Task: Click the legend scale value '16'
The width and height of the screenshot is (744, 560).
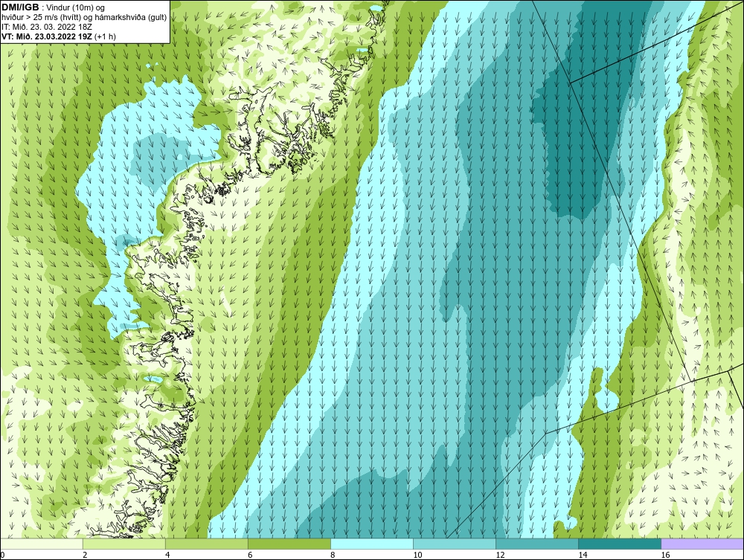Action: point(665,555)
